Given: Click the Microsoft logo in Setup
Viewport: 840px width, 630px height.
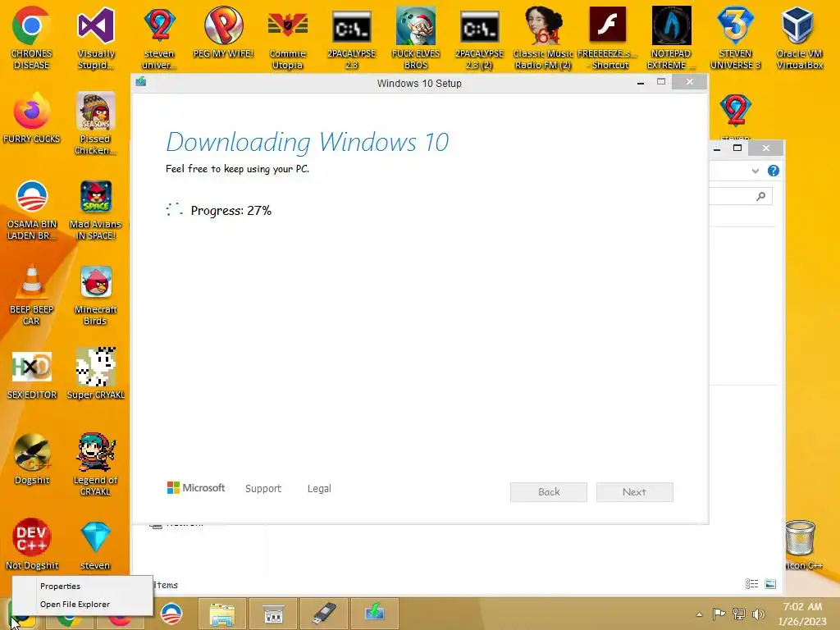Looking at the screenshot, I should (196, 487).
